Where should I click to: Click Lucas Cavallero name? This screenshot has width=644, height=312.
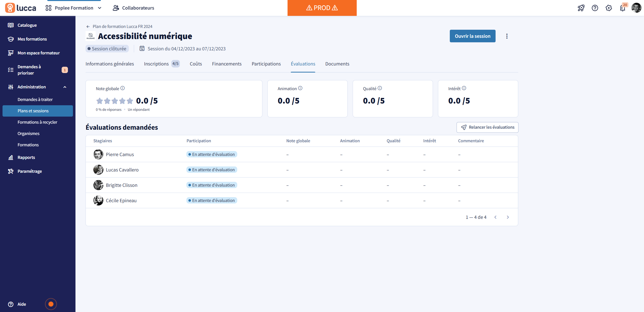(x=122, y=170)
